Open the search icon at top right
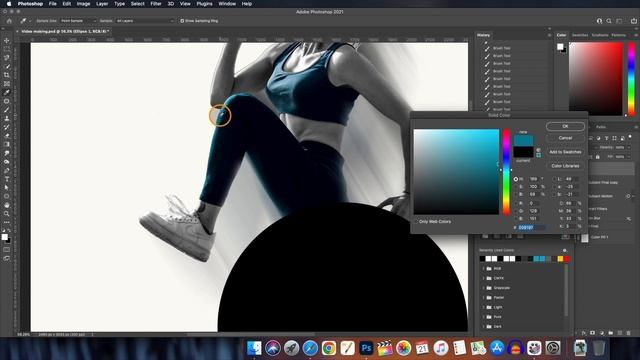The width and height of the screenshot is (640, 360). [609, 21]
